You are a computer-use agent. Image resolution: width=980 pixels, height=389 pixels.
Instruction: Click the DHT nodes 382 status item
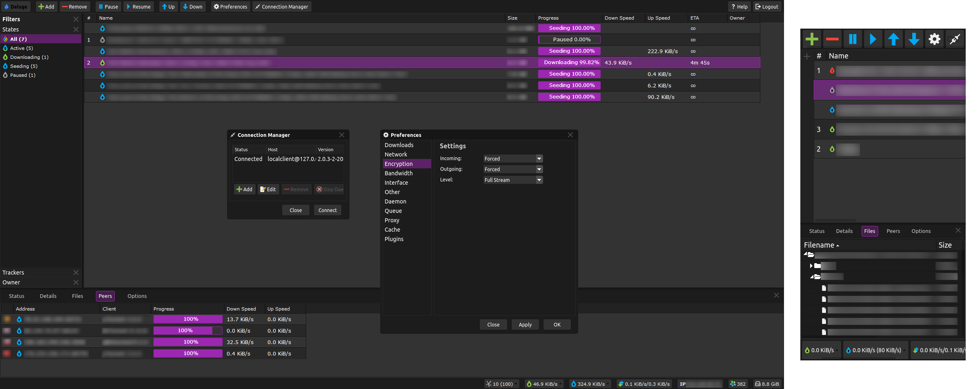[738, 384]
